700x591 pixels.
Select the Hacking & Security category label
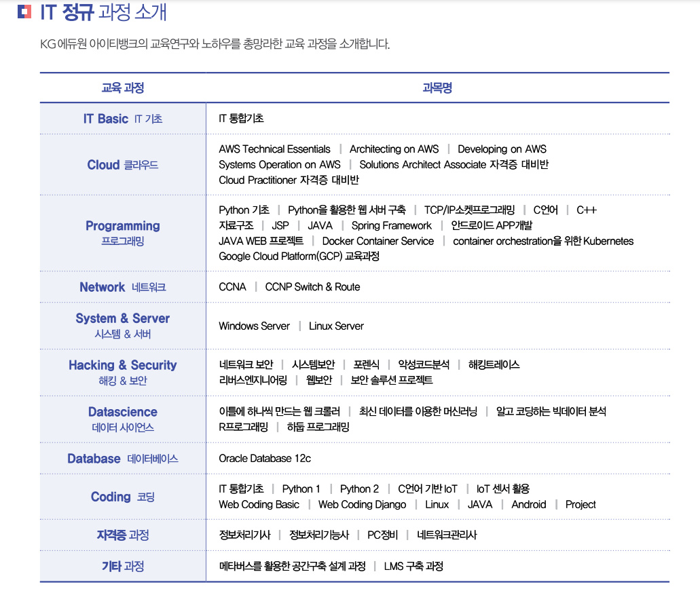click(x=123, y=373)
